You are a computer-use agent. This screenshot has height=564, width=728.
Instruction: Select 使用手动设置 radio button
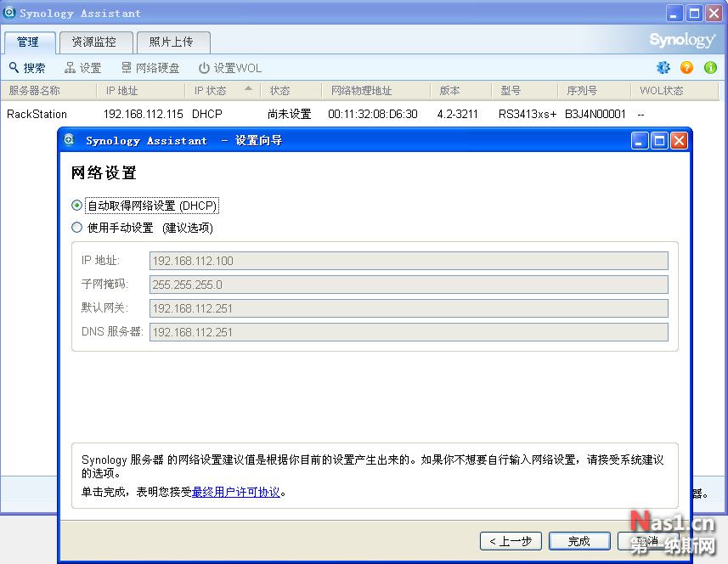77,228
